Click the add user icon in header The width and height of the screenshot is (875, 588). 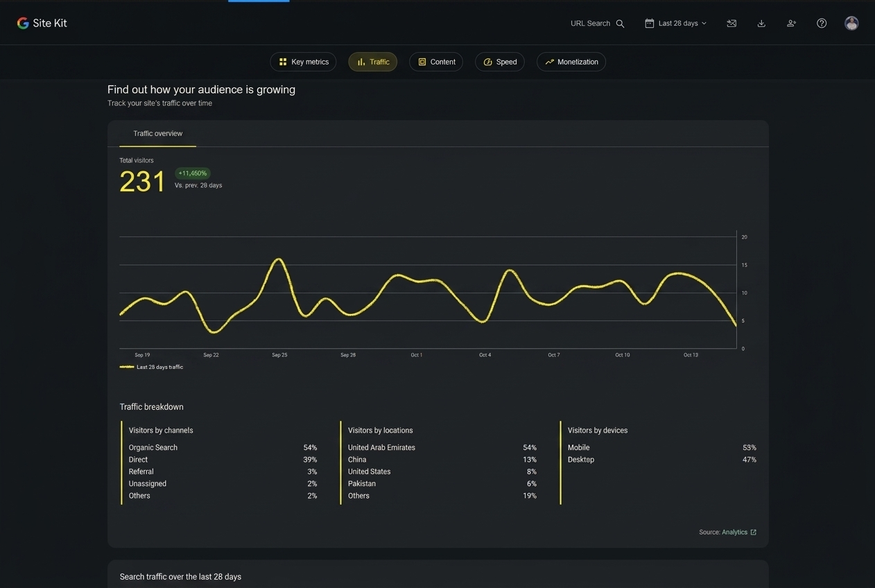[791, 23]
